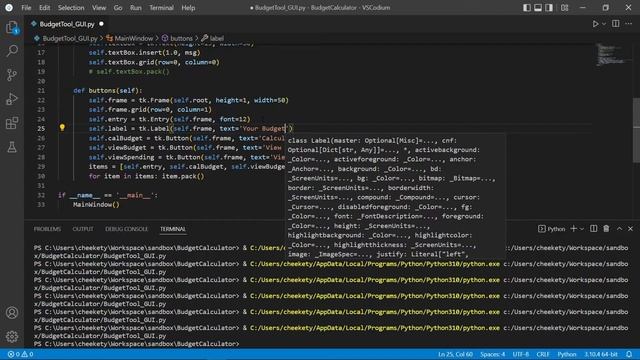Click errors and warnings status item
This screenshot has width=640, height=360.
[x=20, y=354]
